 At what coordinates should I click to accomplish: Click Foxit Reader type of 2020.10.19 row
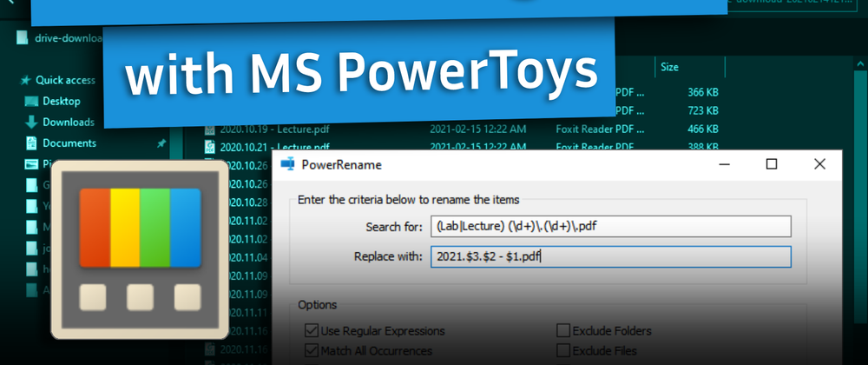[600, 129]
